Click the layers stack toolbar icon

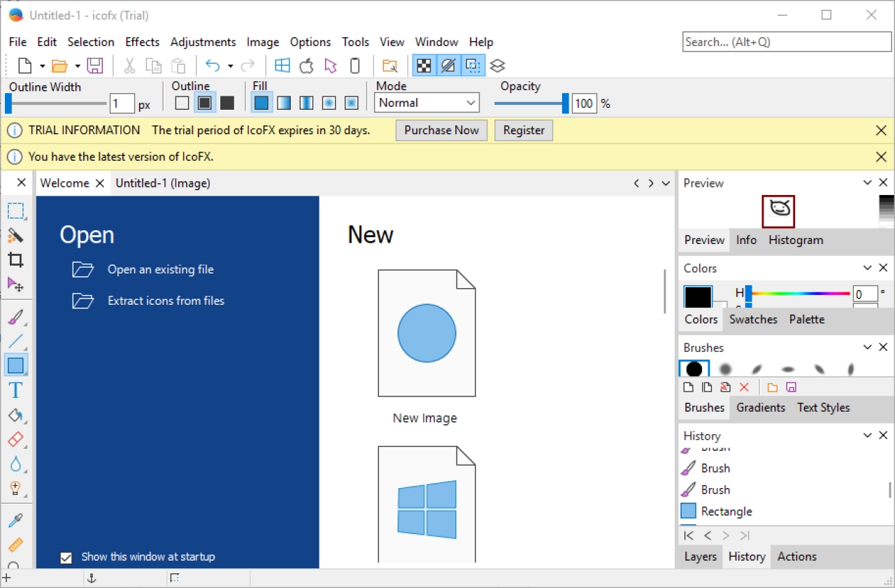497,66
